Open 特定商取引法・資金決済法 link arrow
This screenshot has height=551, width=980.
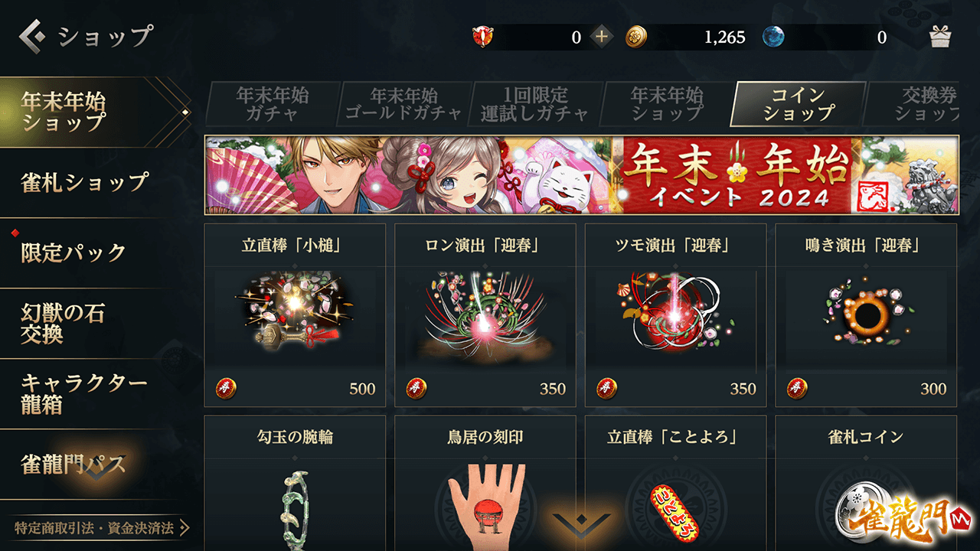point(184,528)
